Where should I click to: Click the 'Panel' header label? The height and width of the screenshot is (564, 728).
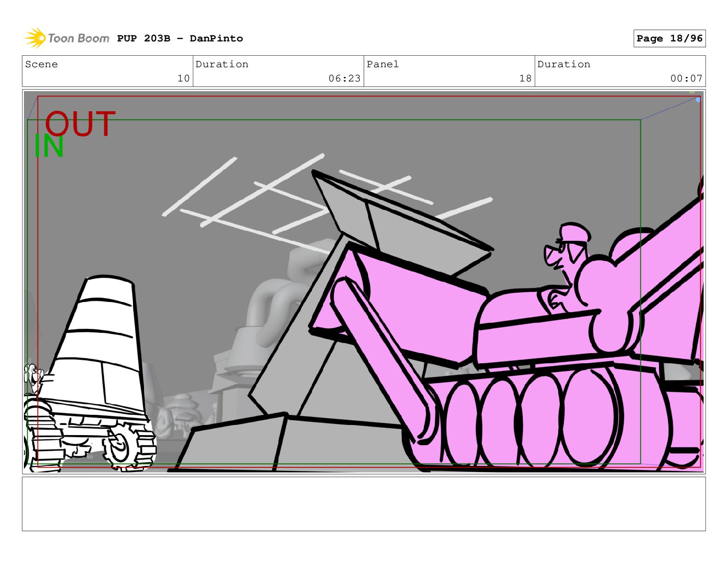pyautogui.click(x=383, y=64)
